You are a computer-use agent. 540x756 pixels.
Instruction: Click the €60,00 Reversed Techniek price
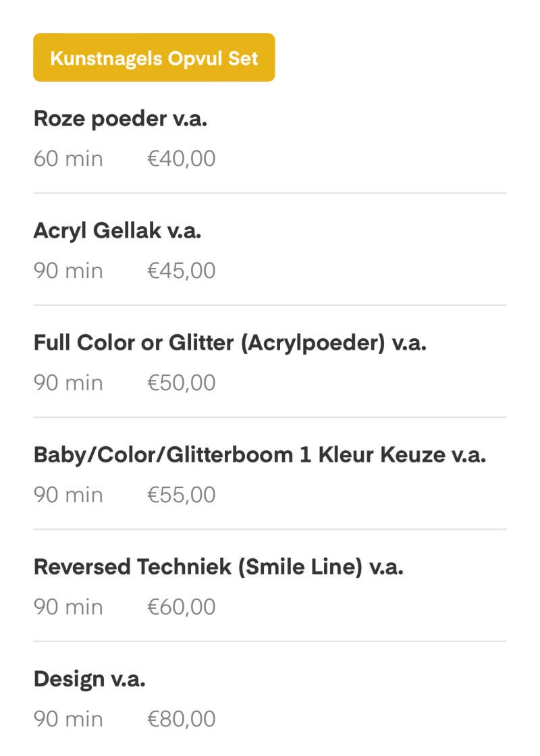(x=182, y=607)
